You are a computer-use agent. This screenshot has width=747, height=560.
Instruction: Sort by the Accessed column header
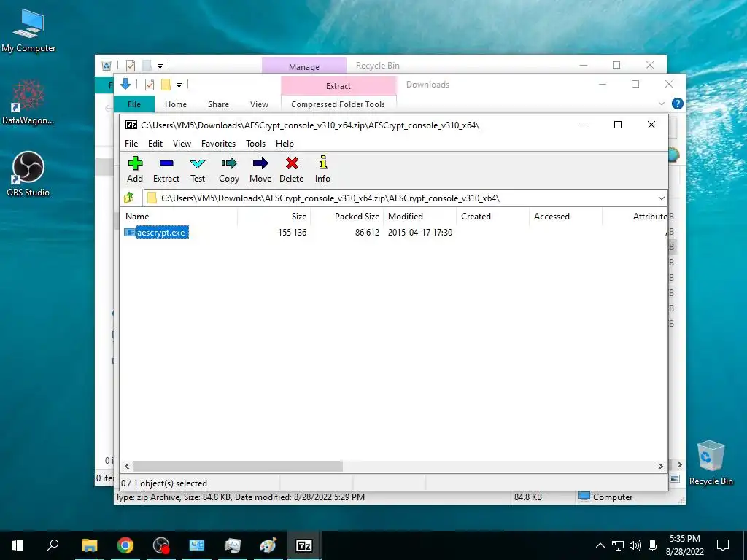pos(565,216)
